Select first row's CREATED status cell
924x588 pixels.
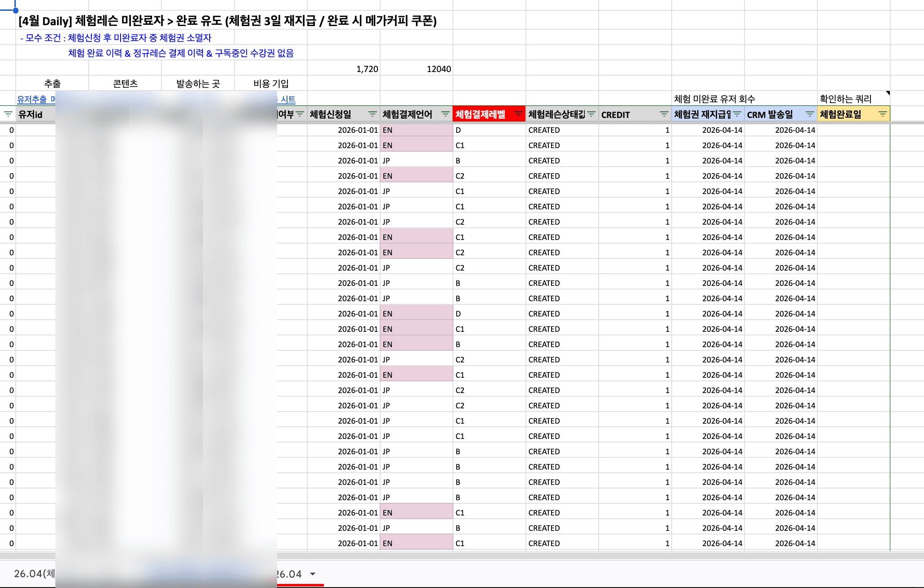(562, 130)
